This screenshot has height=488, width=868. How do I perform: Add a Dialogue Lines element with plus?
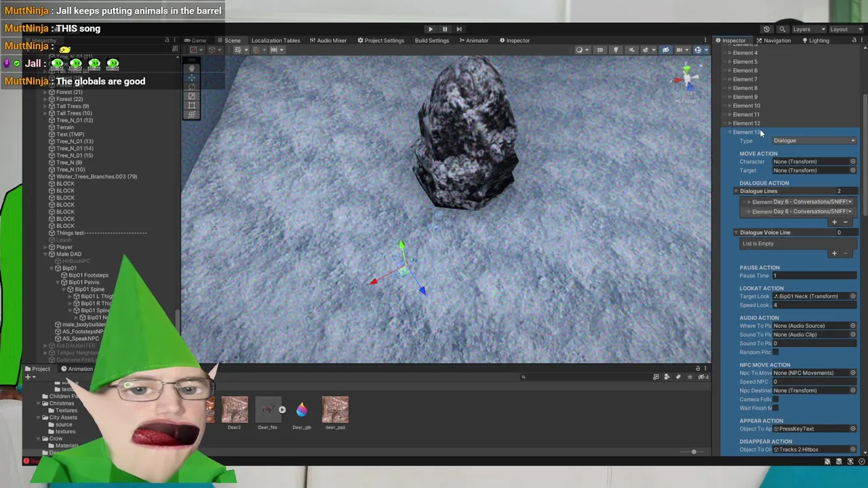835,222
